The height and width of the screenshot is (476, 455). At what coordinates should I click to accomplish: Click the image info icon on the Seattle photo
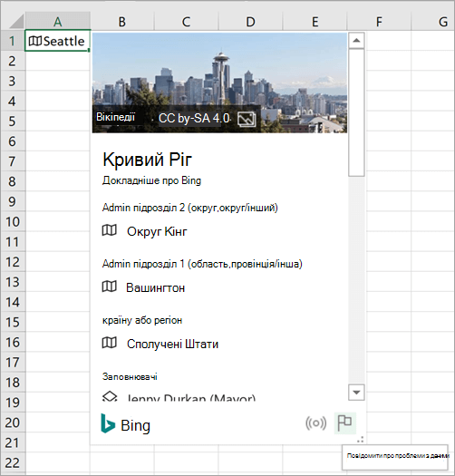click(247, 119)
